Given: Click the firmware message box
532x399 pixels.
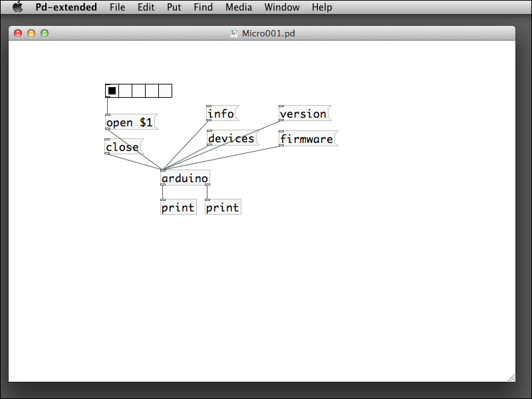Looking at the screenshot, I should click(x=307, y=138).
